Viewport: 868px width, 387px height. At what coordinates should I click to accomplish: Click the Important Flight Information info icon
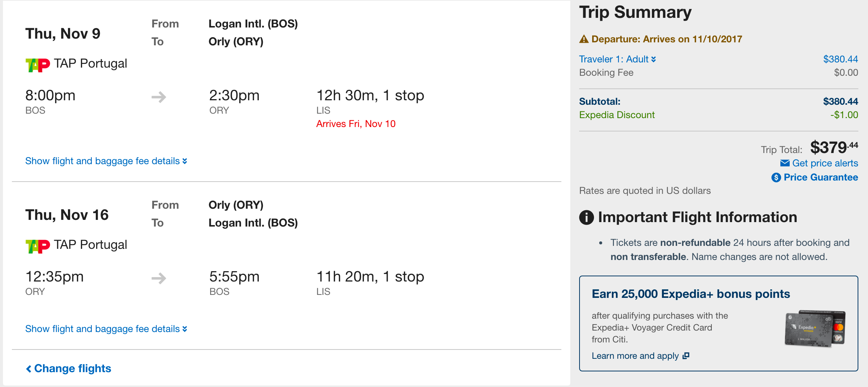point(587,217)
